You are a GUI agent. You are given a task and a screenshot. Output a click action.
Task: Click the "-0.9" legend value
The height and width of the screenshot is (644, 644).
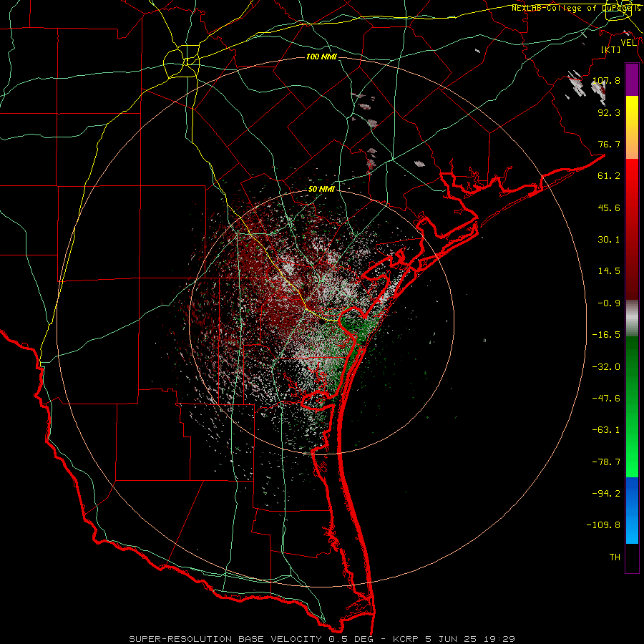click(609, 303)
